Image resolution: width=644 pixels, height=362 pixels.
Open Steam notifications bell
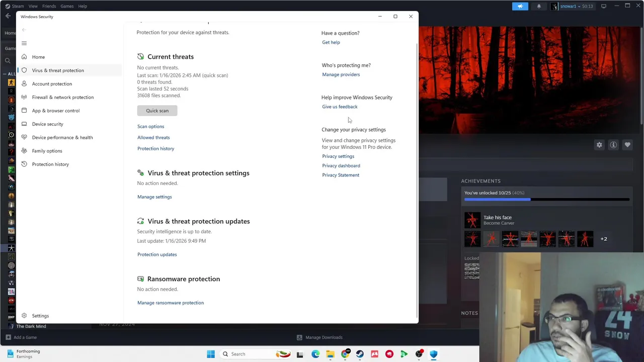[539, 6]
